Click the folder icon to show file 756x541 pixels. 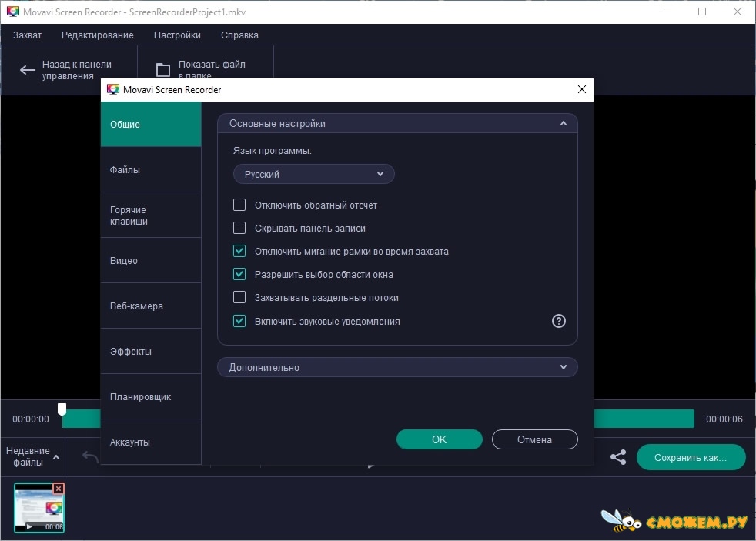pos(163,70)
